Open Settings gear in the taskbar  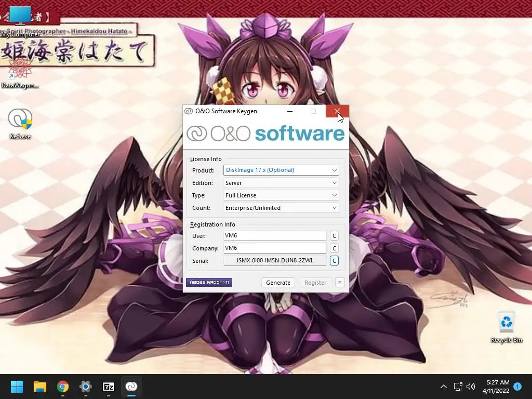click(86, 387)
